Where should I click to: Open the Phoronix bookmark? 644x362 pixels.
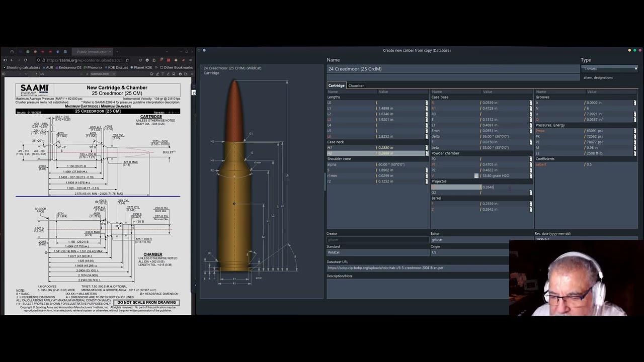(93, 67)
